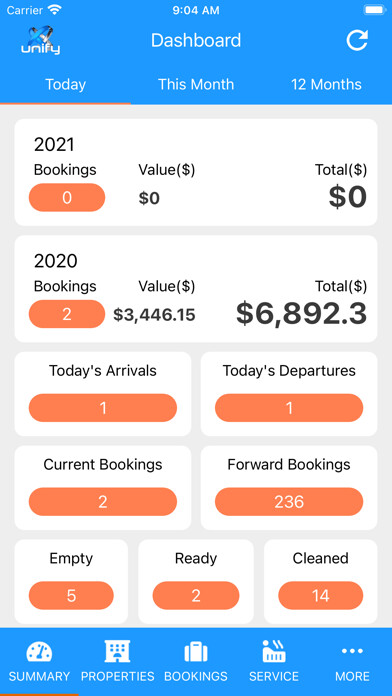392x696 pixels.
Task: Tap the Unify logo icon
Action: 40,40
